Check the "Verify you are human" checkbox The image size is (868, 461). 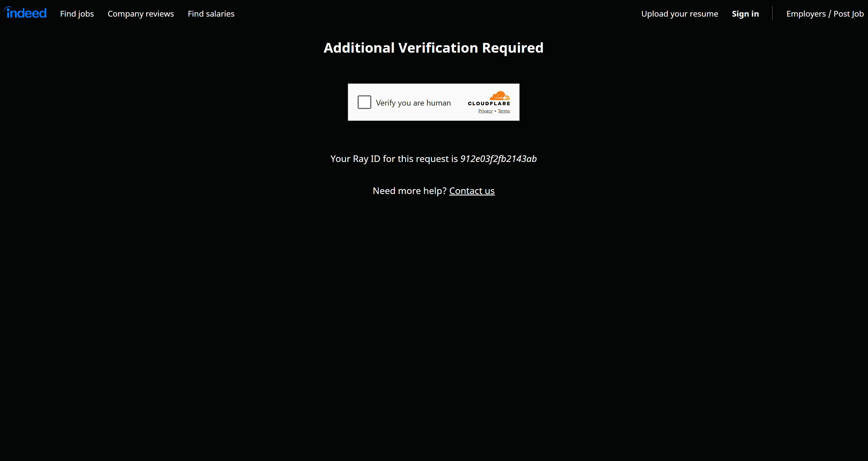364,102
